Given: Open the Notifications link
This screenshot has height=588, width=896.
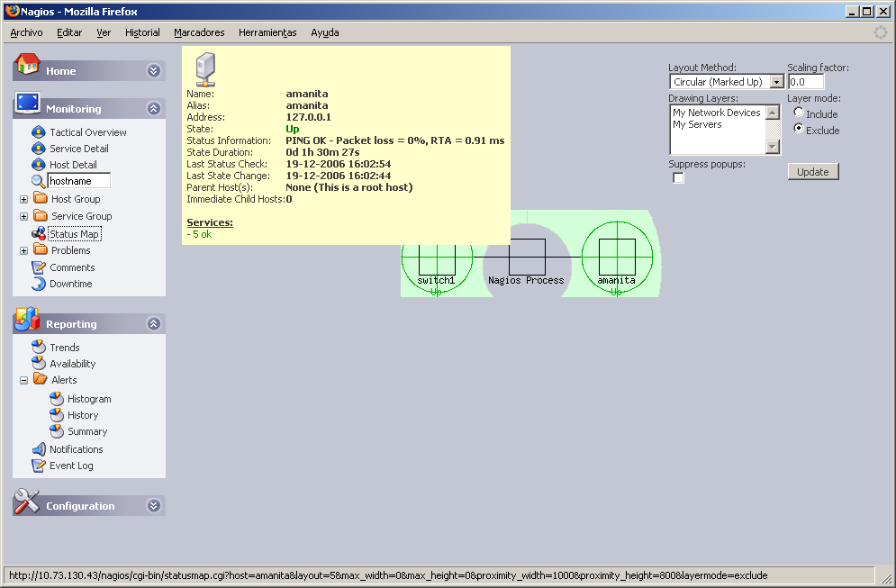Looking at the screenshot, I should coord(76,449).
